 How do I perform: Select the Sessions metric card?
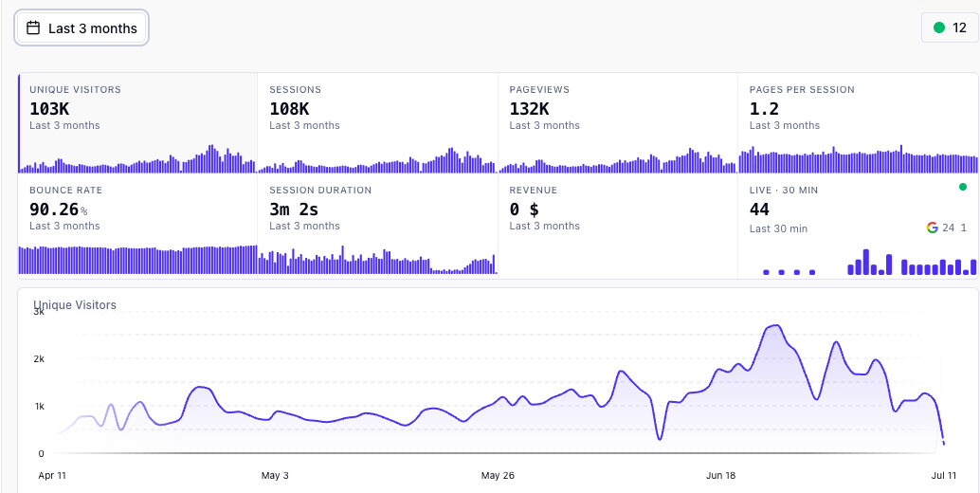(377, 123)
